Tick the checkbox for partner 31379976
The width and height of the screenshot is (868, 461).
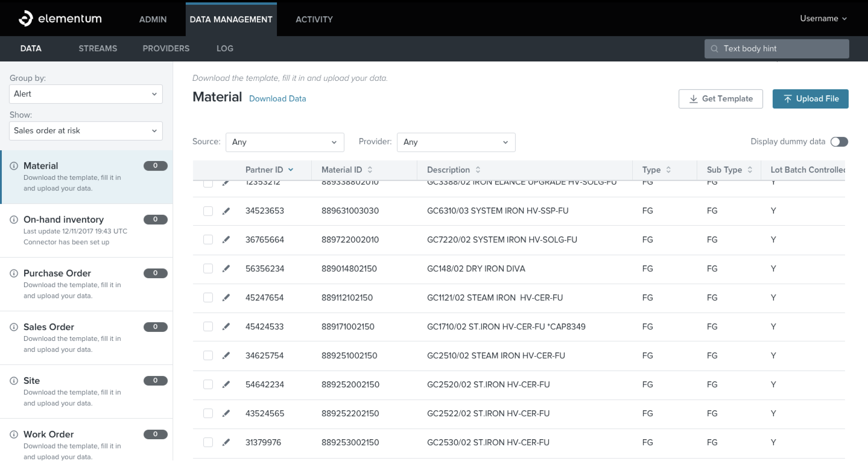(208, 443)
